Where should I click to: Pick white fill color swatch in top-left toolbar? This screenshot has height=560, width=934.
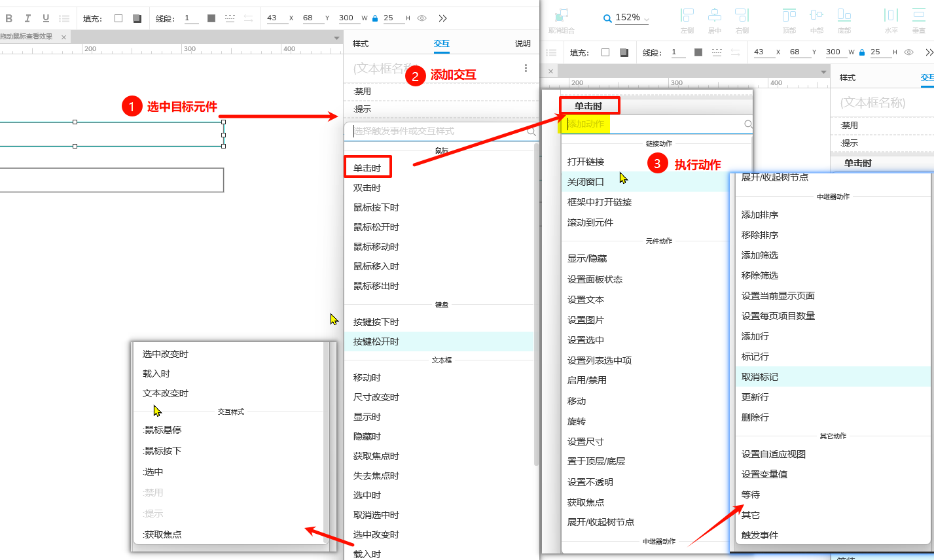pos(118,18)
